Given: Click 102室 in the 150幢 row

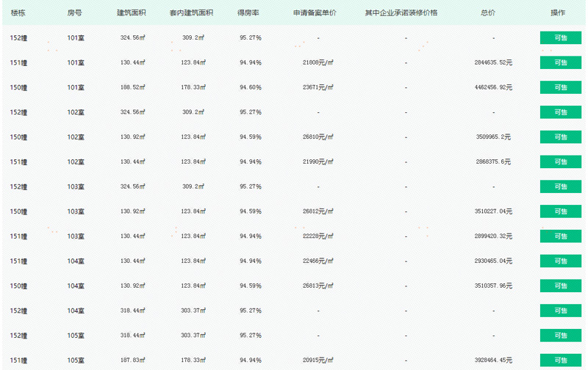Looking at the screenshot, I should coord(76,137).
